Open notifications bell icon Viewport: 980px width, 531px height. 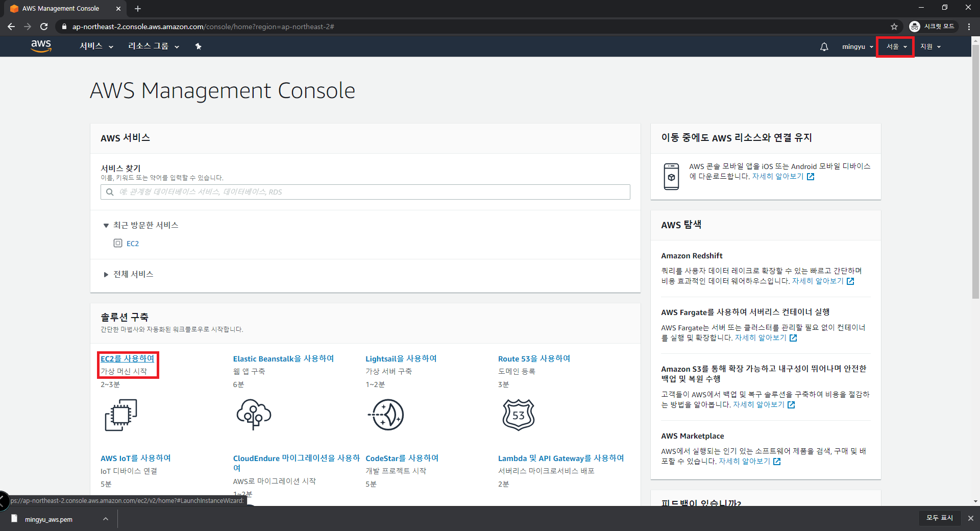coord(824,46)
